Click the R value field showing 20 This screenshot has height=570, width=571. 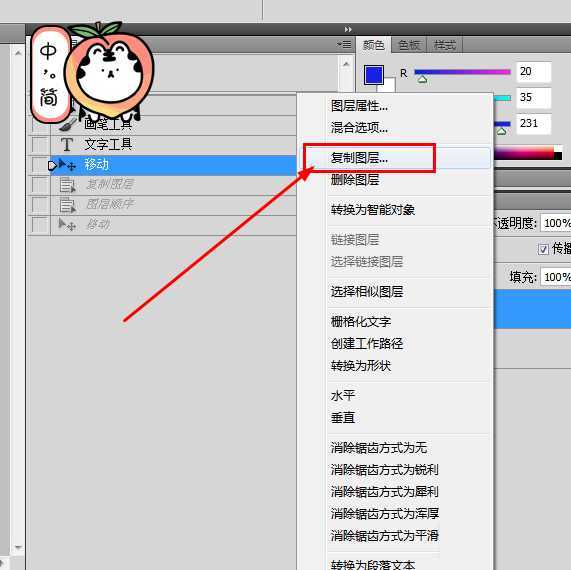tap(533, 72)
